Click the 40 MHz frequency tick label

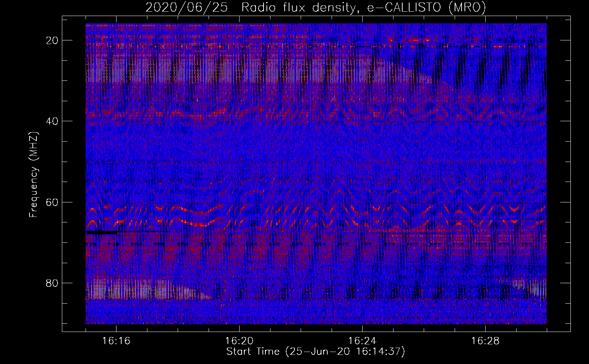[x=52, y=121]
